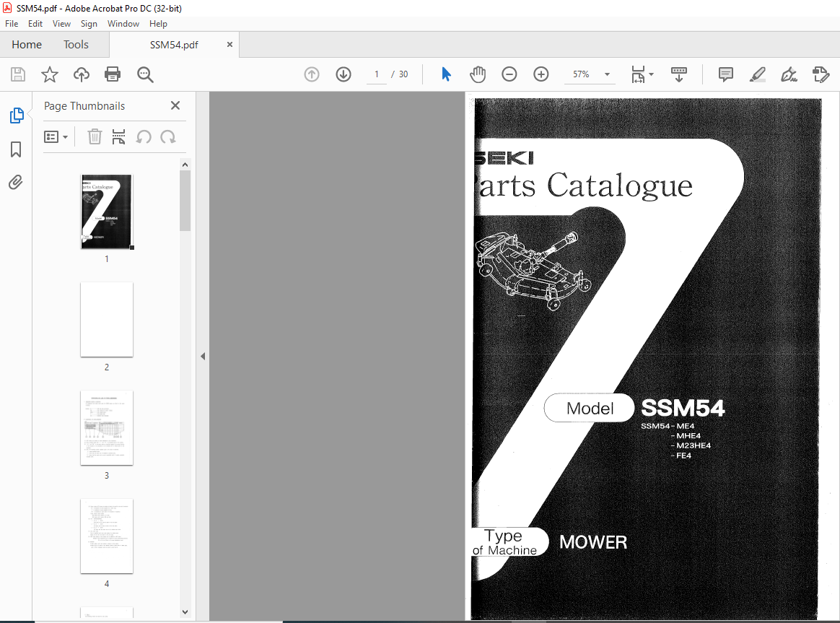Viewport: 840px width, 623px height.
Task: Open the Window menu
Action: 123,24
